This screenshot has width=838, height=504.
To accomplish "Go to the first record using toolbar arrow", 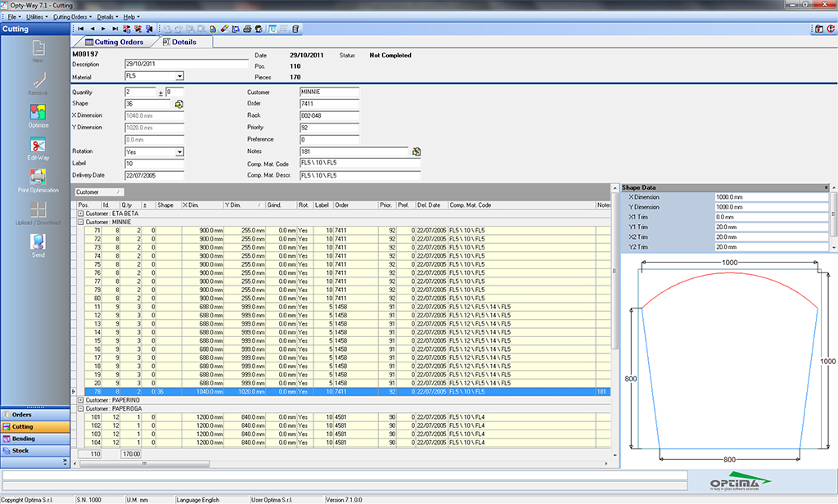I will [x=81, y=29].
